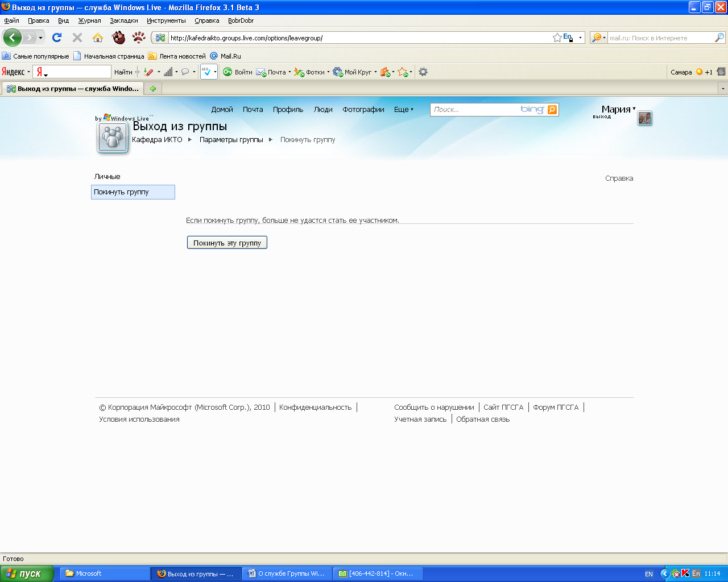728x582 pixels.
Task: Click the site identity icon in address bar
Action: coord(160,38)
